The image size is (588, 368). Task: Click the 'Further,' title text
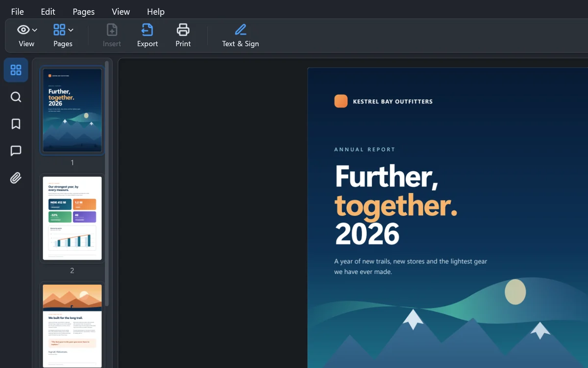coord(387,176)
